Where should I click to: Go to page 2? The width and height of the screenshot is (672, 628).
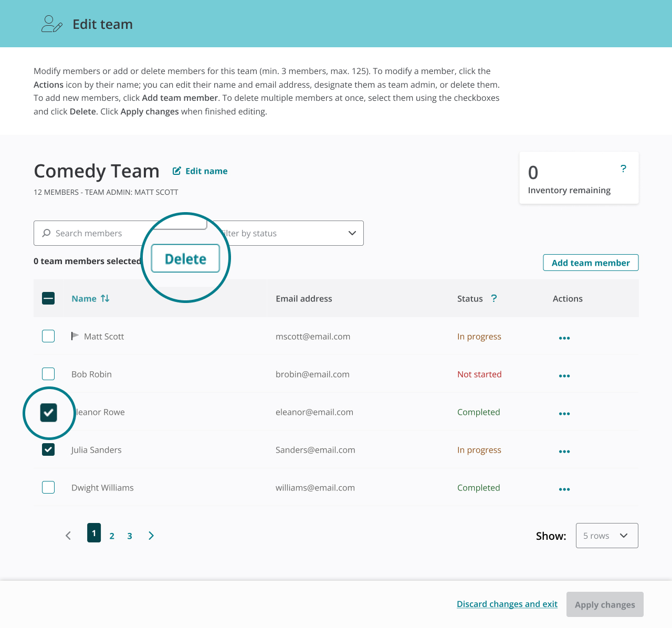click(112, 536)
